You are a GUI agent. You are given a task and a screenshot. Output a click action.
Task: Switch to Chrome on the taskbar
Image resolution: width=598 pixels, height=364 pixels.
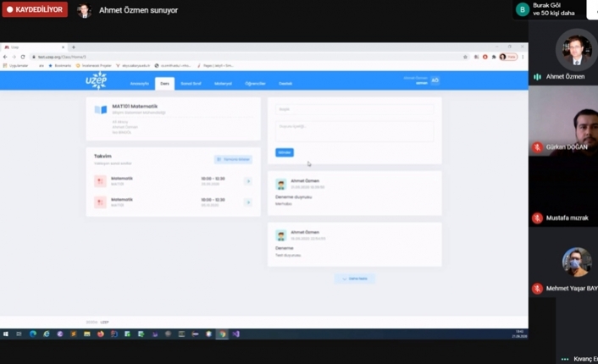tap(222, 334)
